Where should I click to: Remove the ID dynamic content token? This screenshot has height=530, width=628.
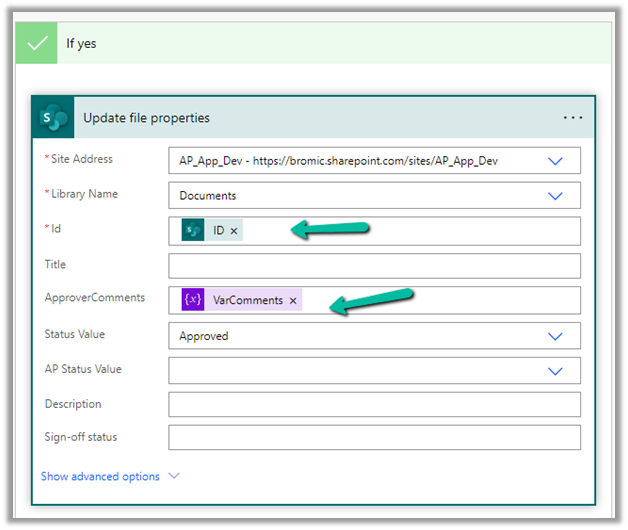pos(234,231)
